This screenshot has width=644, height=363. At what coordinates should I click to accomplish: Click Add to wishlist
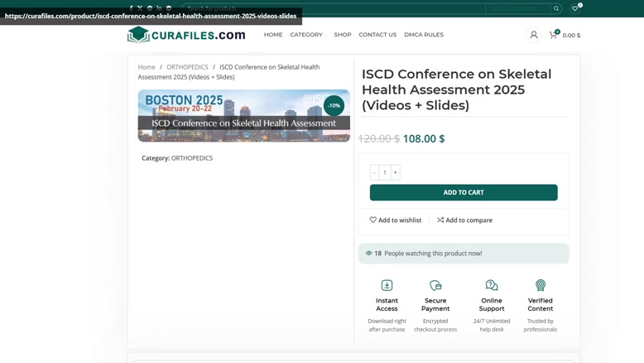tap(396, 220)
